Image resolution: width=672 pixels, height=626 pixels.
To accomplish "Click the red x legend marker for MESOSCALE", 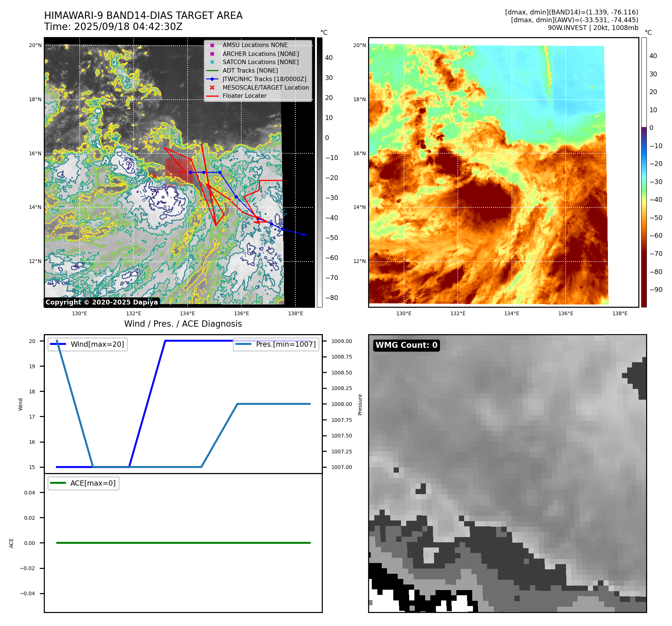I will 212,88.
